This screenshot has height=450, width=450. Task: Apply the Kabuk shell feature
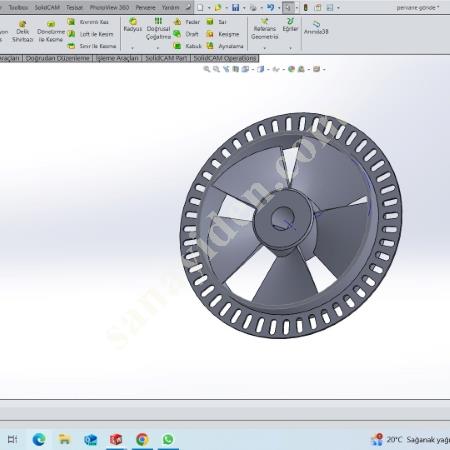tap(188, 46)
